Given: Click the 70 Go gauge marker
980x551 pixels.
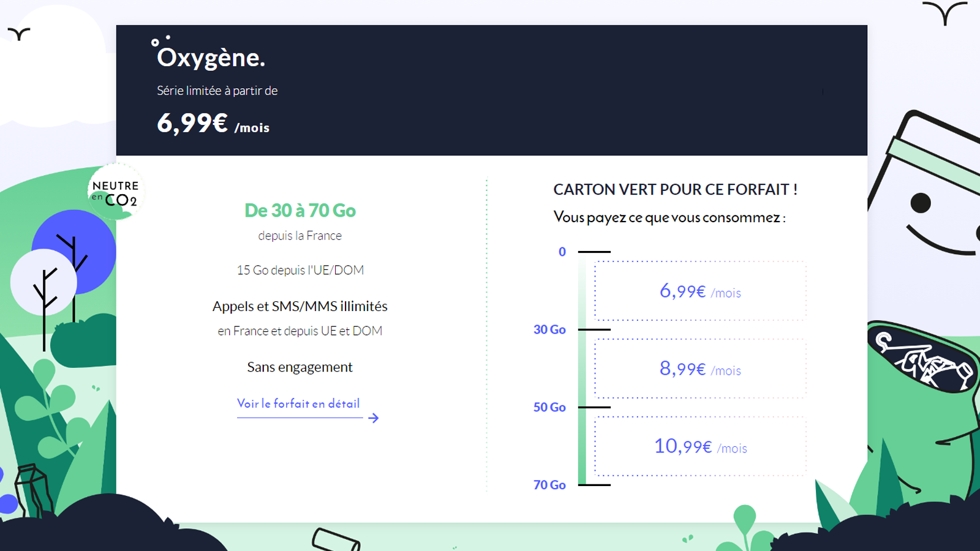Looking at the screenshot, I should pyautogui.click(x=549, y=485).
